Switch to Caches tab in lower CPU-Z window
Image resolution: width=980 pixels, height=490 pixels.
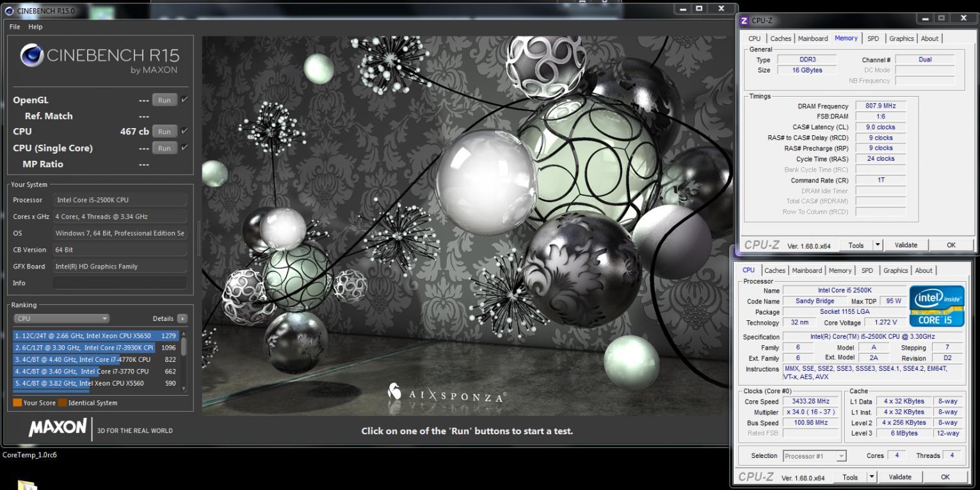[x=775, y=270]
